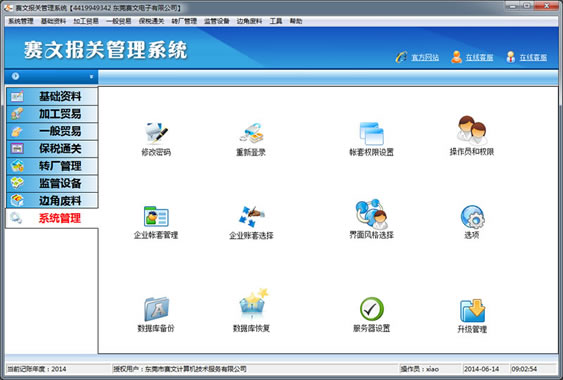
Task: Open 升级管理 upgrade management icon
Action: pos(473,310)
